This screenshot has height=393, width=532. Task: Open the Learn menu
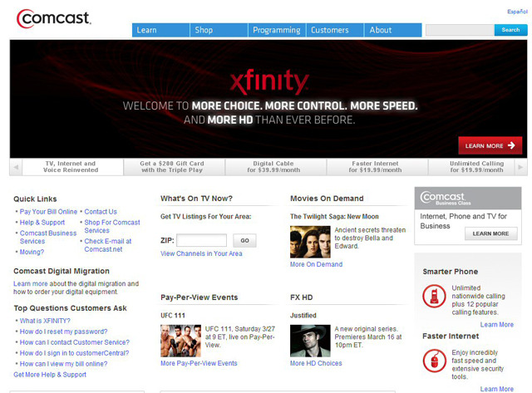(160, 30)
